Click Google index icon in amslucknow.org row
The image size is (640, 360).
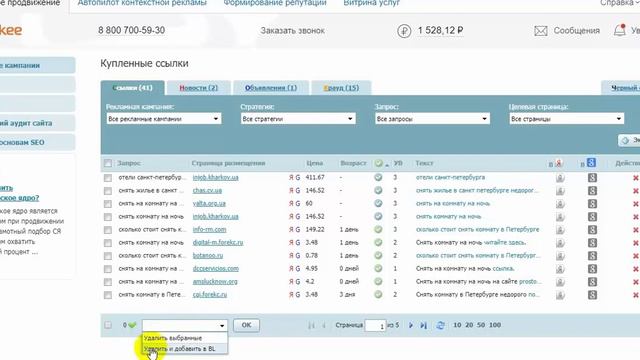pyautogui.click(x=592, y=282)
